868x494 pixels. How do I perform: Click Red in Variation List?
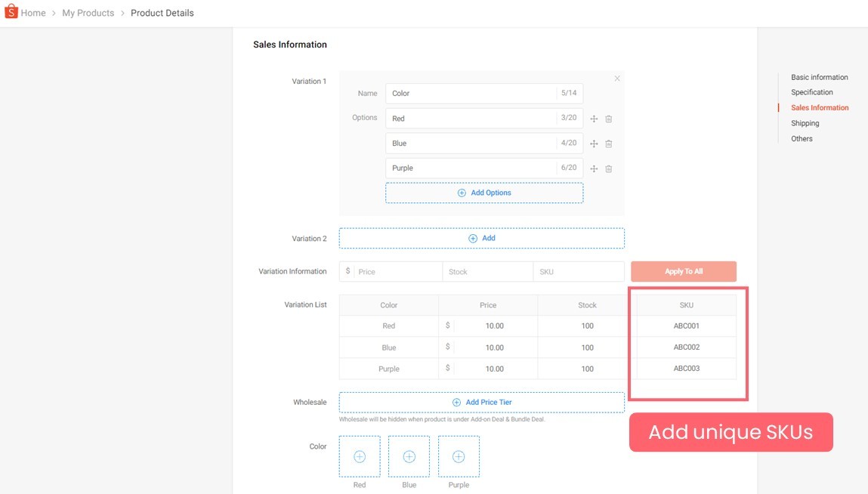[388, 326]
